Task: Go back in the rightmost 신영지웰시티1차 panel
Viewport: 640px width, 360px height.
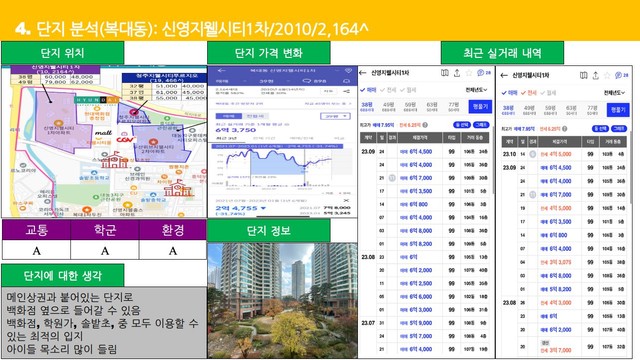Action: [x=504, y=75]
